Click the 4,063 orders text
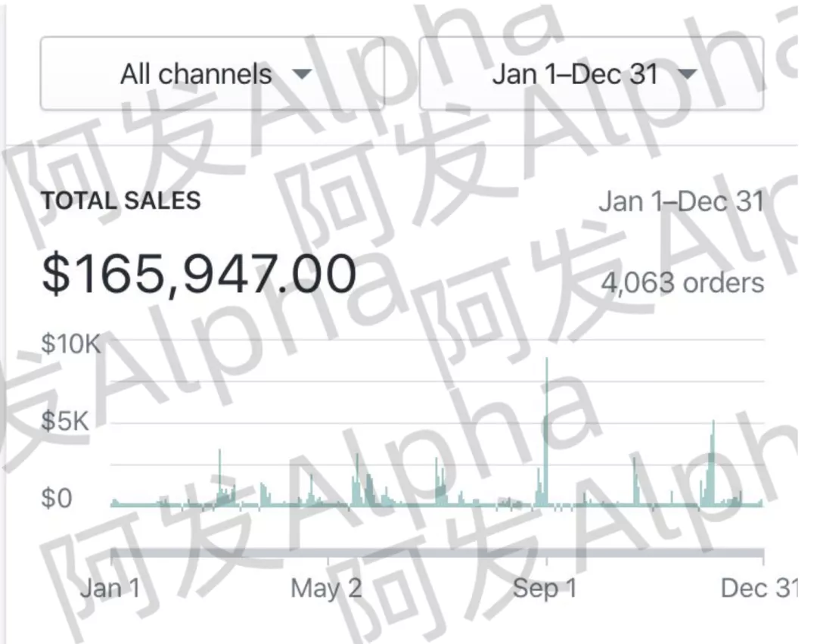Viewport: 817px width, 644px height. (x=682, y=283)
